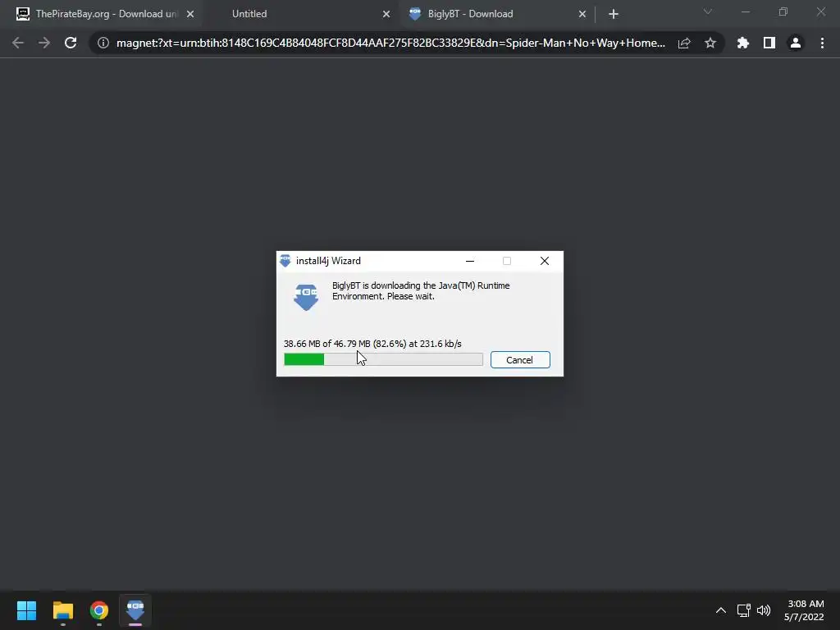840x630 pixels.
Task: Click the download status text showing 82.6%
Action: click(372, 344)
